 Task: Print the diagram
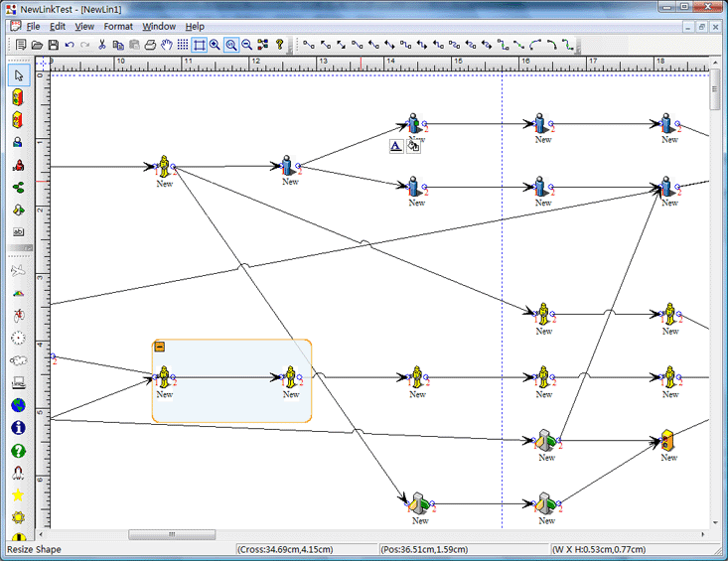point(150,45)
